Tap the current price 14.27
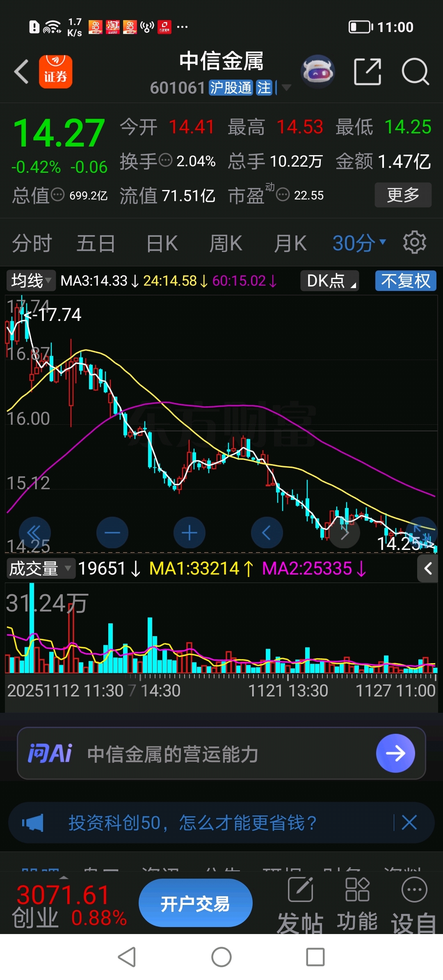Image resolution: width=443 pixels, height=980 pixels. tap(59, 132)
